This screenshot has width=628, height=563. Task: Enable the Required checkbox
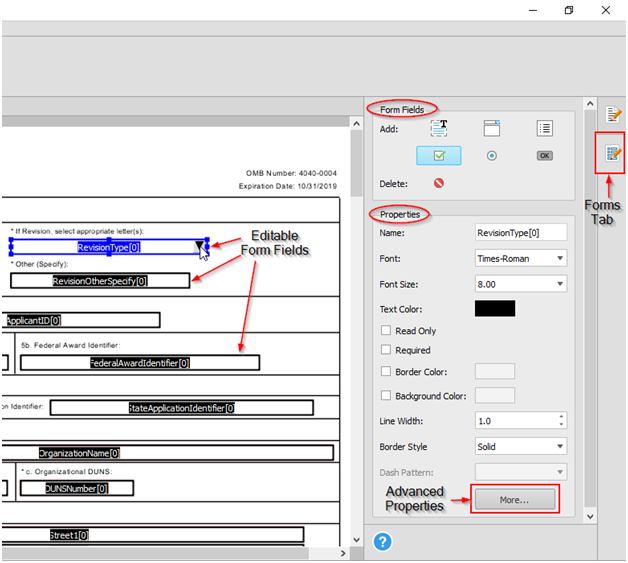386,350
